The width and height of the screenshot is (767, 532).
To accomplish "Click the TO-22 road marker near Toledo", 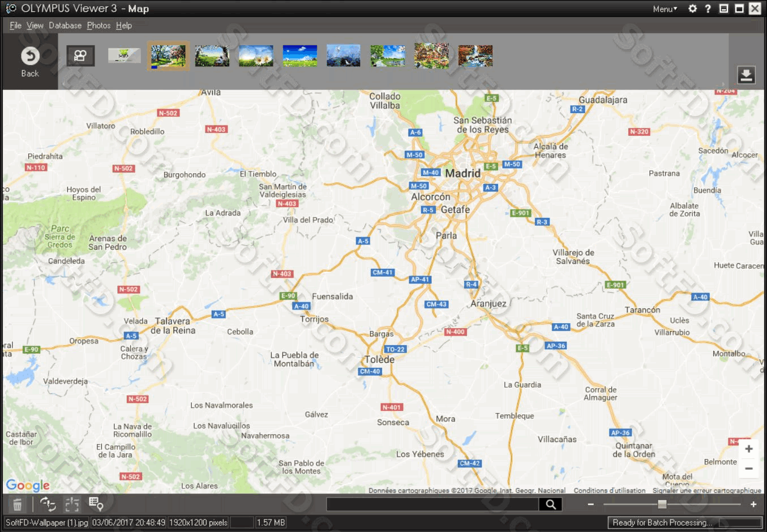I will 395,349.
